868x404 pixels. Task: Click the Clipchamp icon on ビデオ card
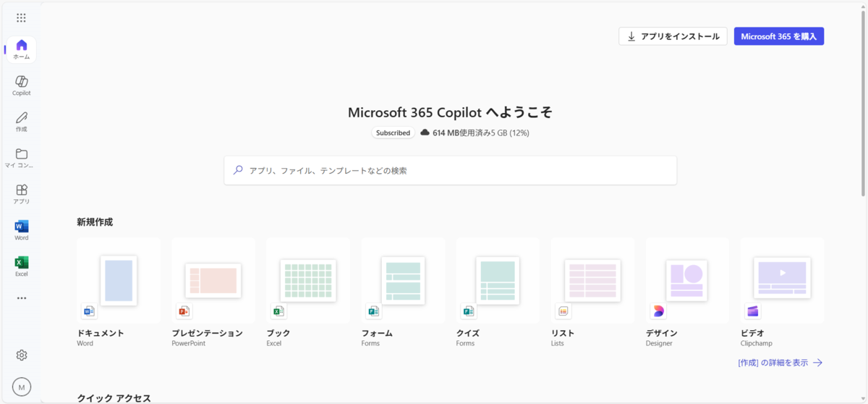(753, 311)
